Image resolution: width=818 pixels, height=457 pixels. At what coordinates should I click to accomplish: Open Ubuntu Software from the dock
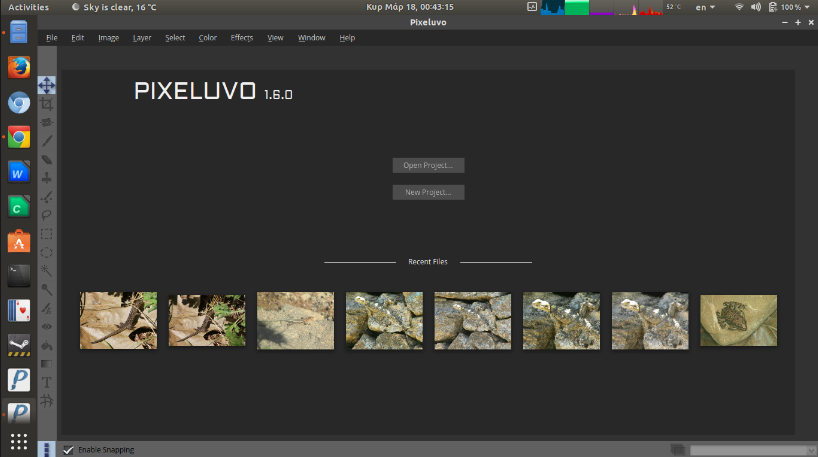19,242
